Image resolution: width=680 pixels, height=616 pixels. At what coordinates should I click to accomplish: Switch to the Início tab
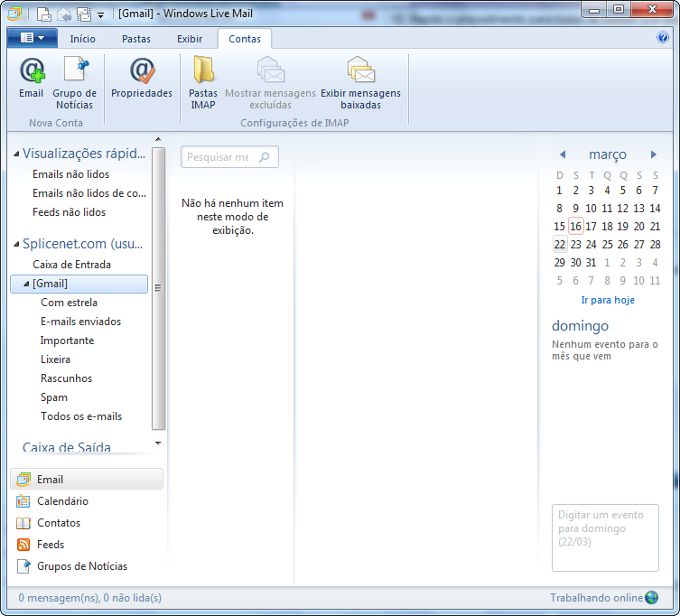pos(82,39)
